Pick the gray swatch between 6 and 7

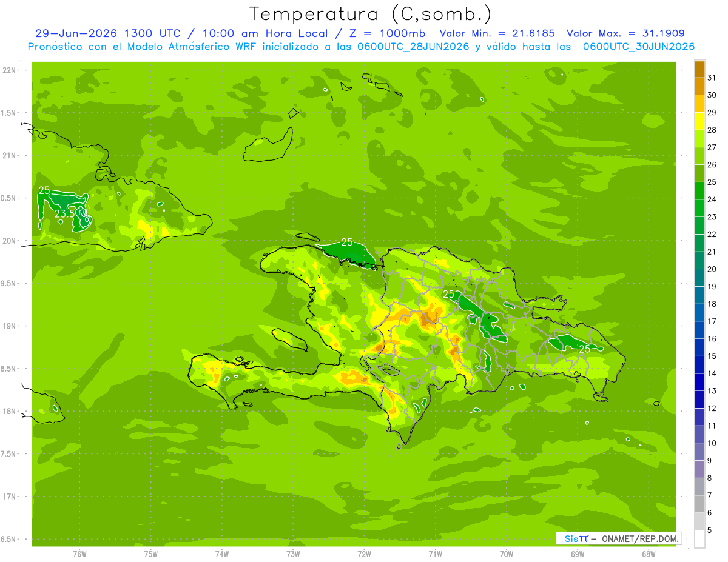tap(699, 504)
